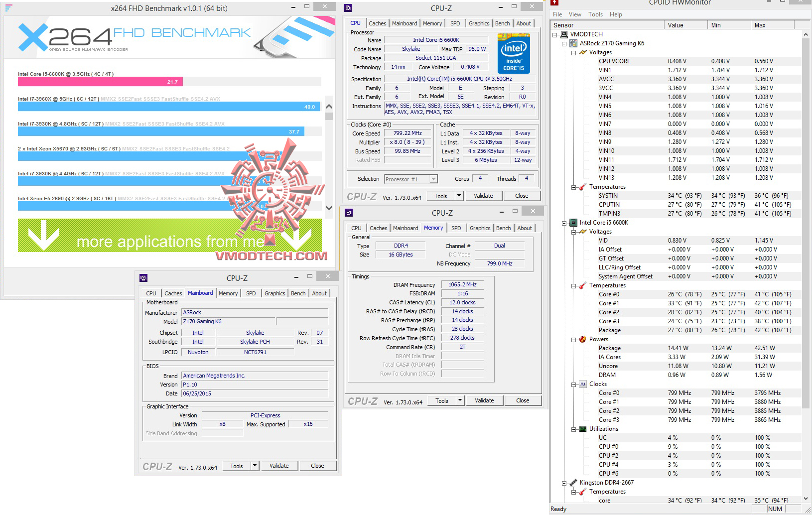Click the down arrow of the HWMonitor scrollbar
812x515 pixels.
806,499
